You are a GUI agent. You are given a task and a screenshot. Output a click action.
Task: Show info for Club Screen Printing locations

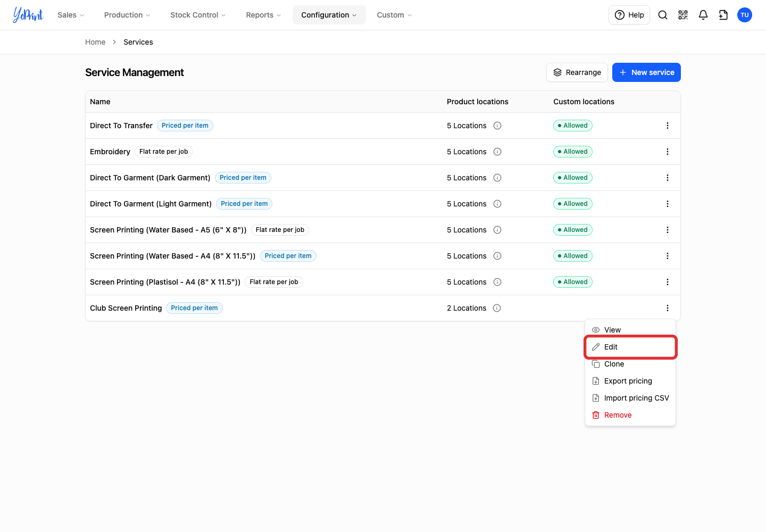[x=497, y=308]
